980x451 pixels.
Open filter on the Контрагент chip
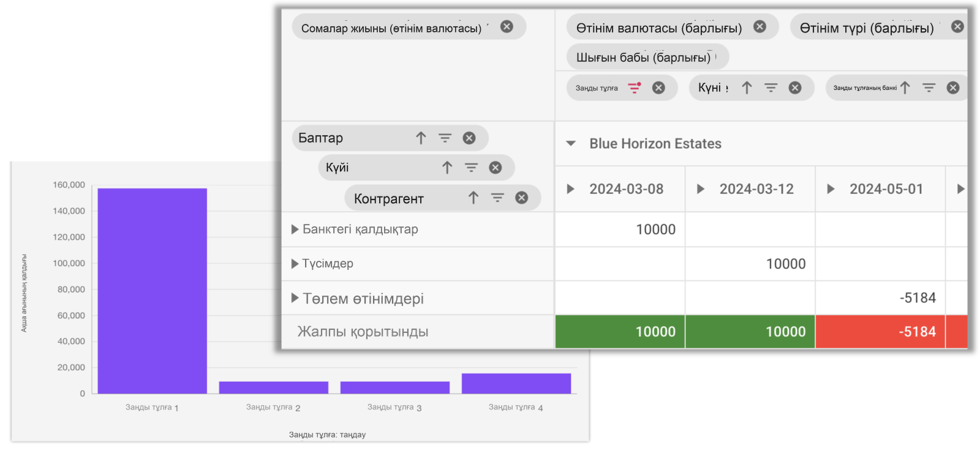pyautogui.click(x=497, y=198)
